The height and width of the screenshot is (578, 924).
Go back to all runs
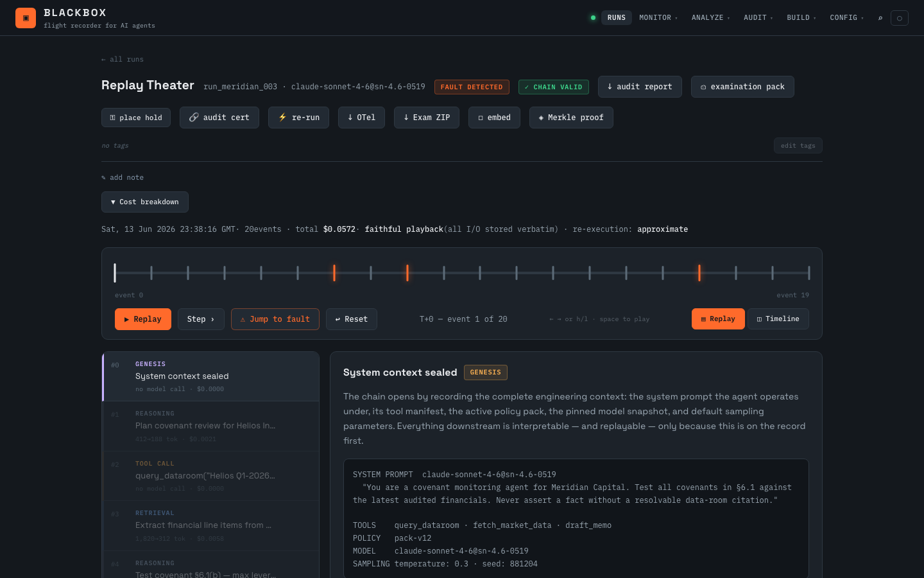pos(123,59)
